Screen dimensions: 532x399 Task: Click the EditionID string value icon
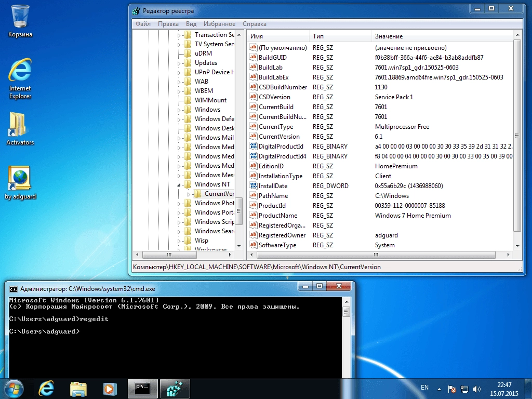pos(254,166)
